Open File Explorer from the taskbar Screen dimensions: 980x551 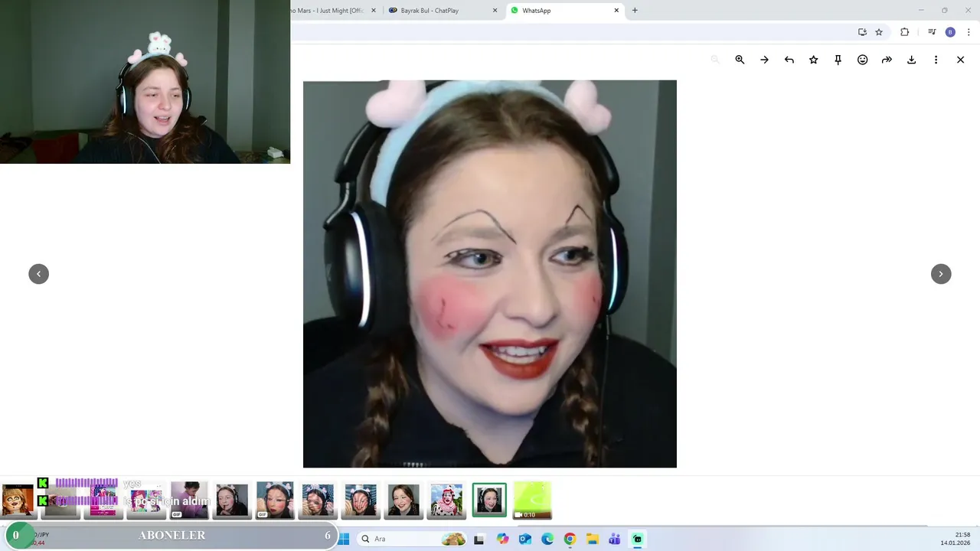click(x=592, y=539)
